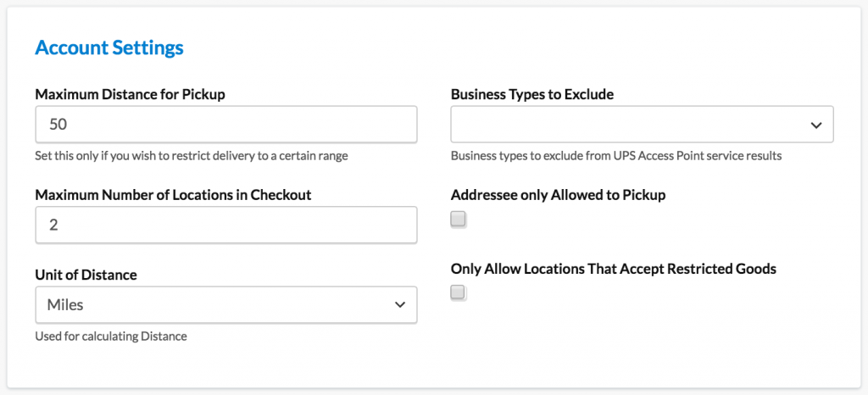Click 'Addressee only Allowed to Pickup' label text
This screenshot has height=395, width=868.
[x=558, y=195]
